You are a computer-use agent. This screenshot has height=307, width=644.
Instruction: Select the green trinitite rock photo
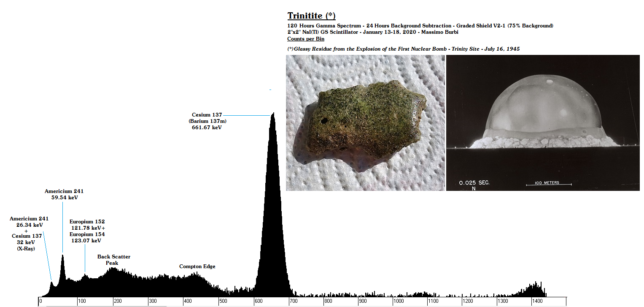tap(365, 123)
